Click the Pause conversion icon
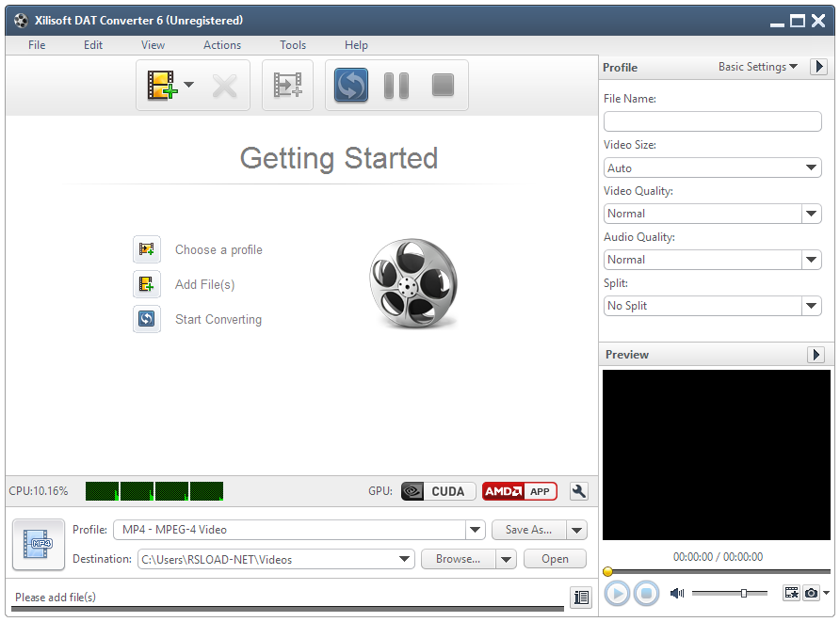This screenshot has height=622, width=840. click(x=396, y=85)
